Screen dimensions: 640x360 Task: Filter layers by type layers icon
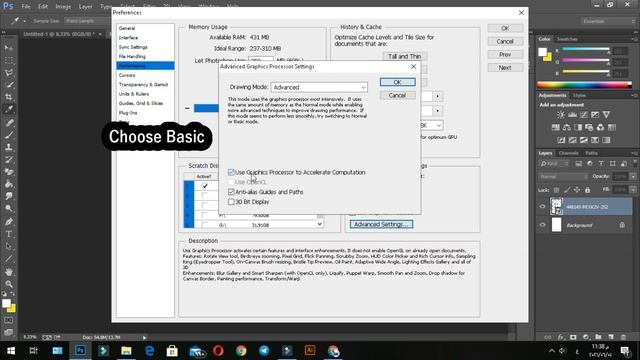(x=601, y=164)
